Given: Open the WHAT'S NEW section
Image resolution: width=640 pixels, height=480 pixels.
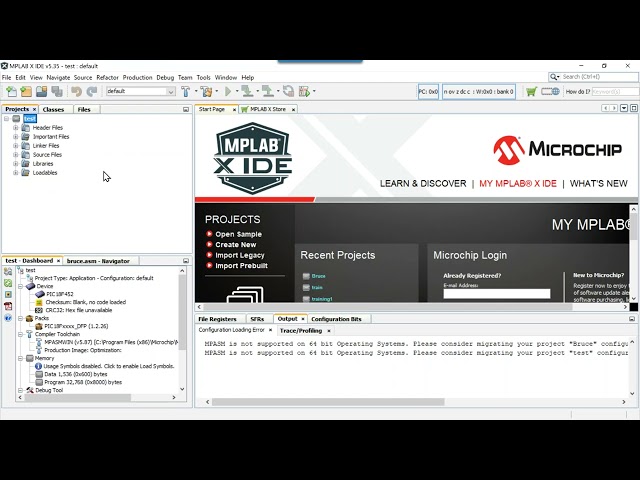Looking at the screenshot, I should (x=598, y=184).
